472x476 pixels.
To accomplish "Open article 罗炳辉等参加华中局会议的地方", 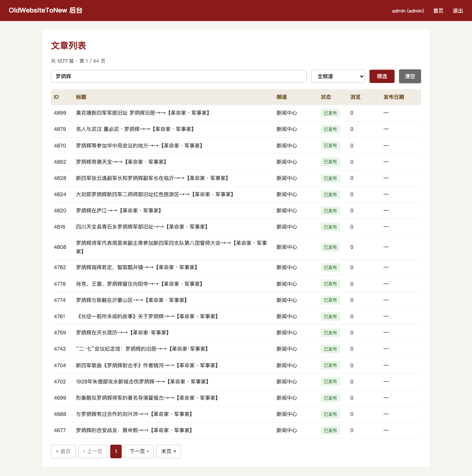I will point(140,146).
